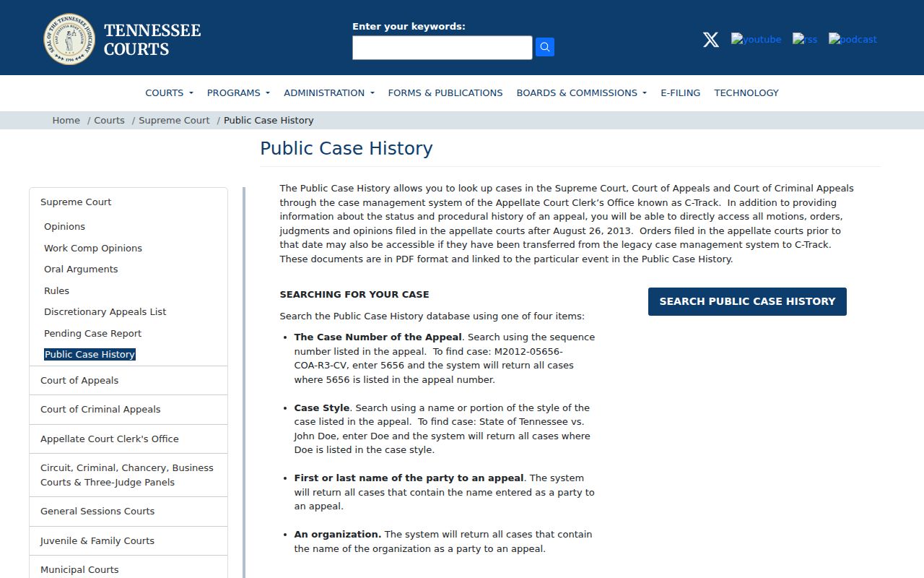Click 'The Case Number of the Appeal' text
924x578 pixels.
(x=378, y=337)
